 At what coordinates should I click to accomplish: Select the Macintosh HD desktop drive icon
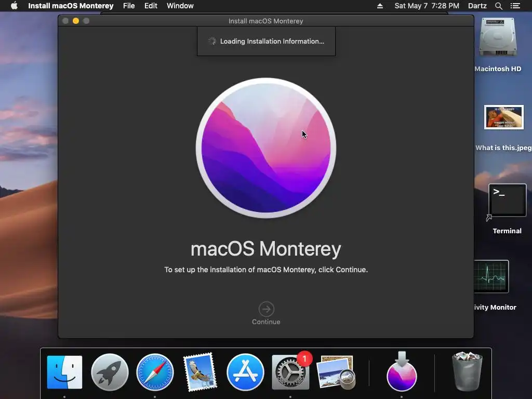(x=498, y=37)
